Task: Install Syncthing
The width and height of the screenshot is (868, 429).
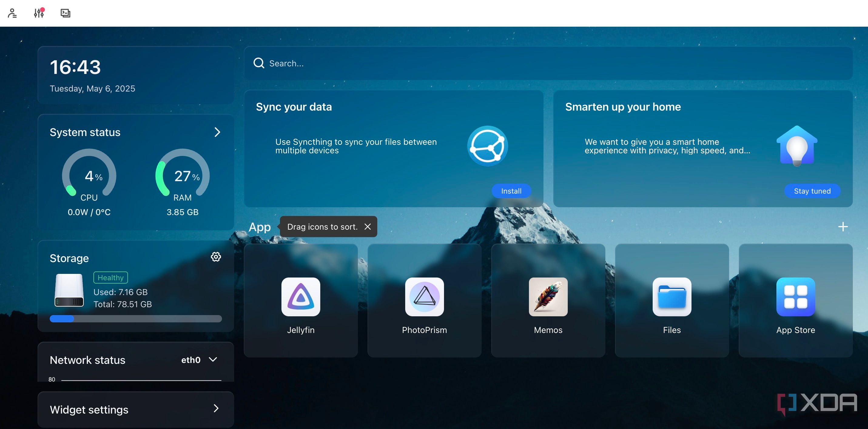Action: [511, 191]
